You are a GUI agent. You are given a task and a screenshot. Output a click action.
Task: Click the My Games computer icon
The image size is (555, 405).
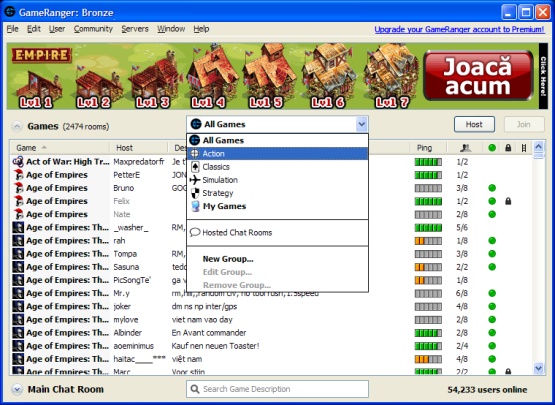pyautogui.click(x=195, y=206)
